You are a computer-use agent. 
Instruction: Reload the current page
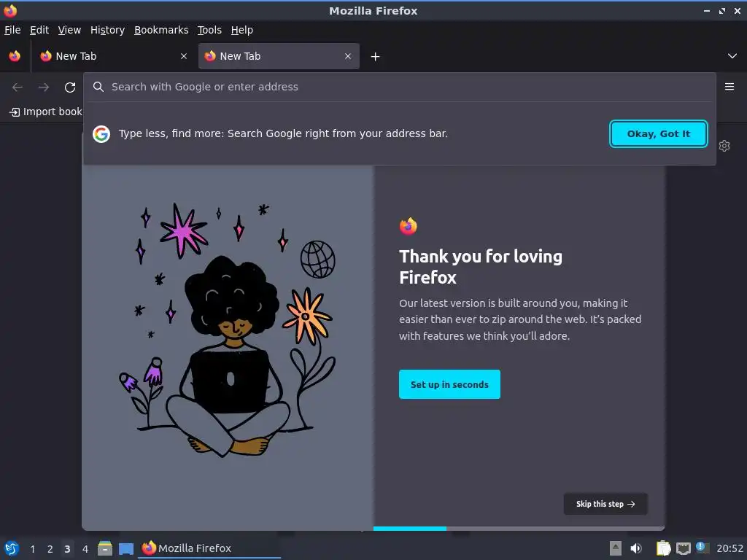coord(70,87)
